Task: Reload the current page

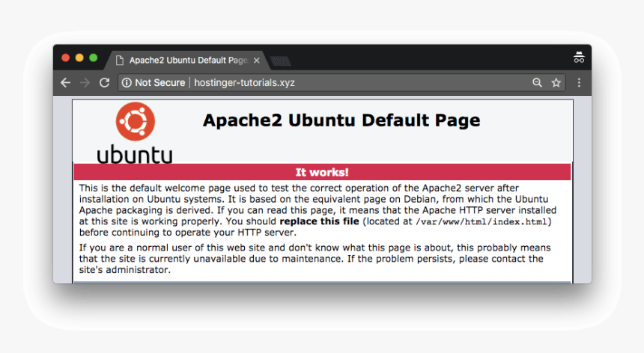Action: pyautogui.click(x=105, y=82)
